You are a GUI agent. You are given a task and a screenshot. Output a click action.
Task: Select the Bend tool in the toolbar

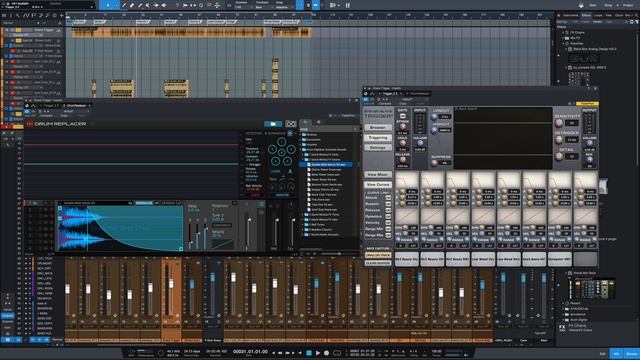point(156,5)
